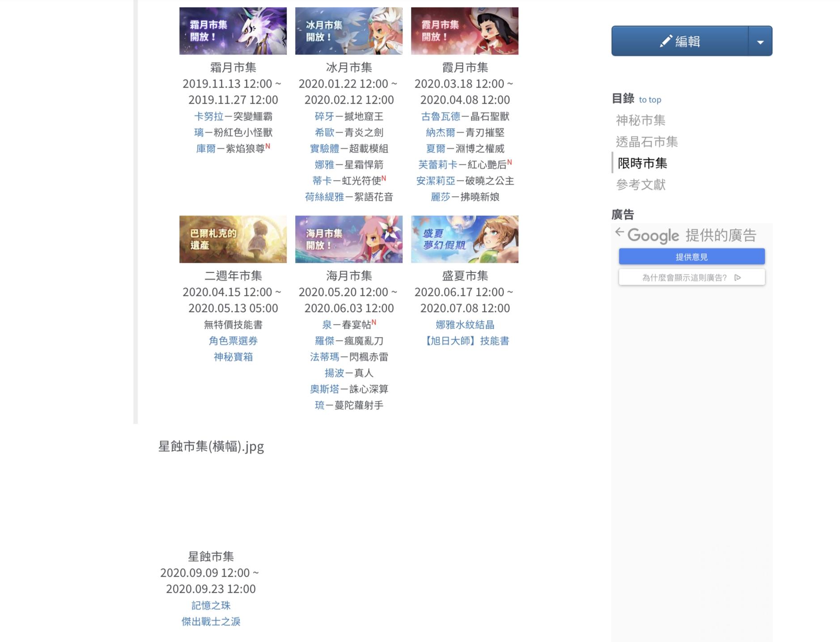Viewport: 840px width, 642px height.
Task: Jump to 透晶石市集 in table of contents
Action: (x=647, y=142)
